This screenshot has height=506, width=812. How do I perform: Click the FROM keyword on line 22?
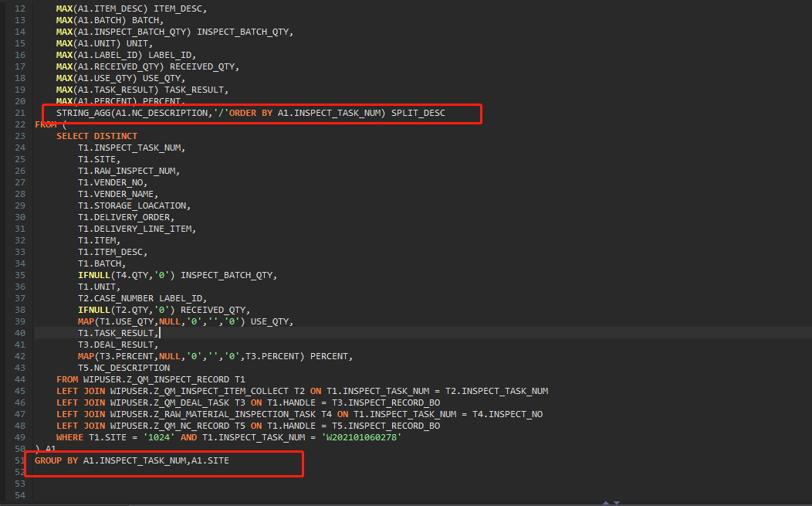click(45, 124)
